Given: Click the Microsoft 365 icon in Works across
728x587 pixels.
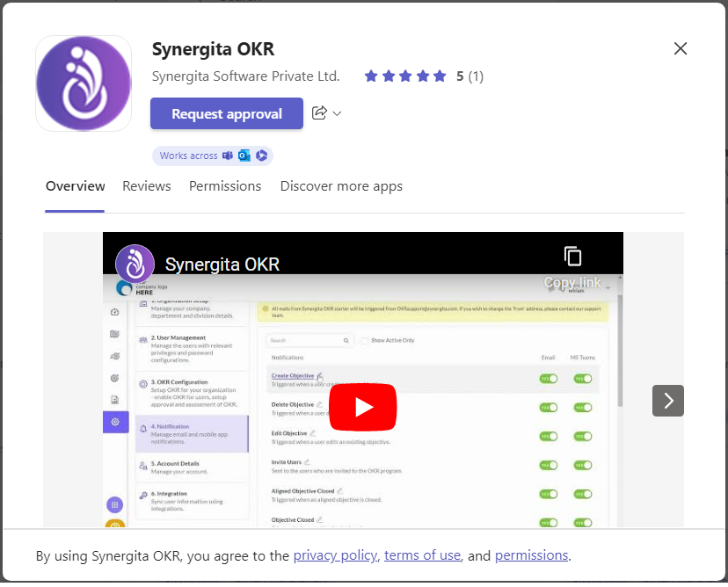Looking at the screenshot, I should [x=261, y=156].
